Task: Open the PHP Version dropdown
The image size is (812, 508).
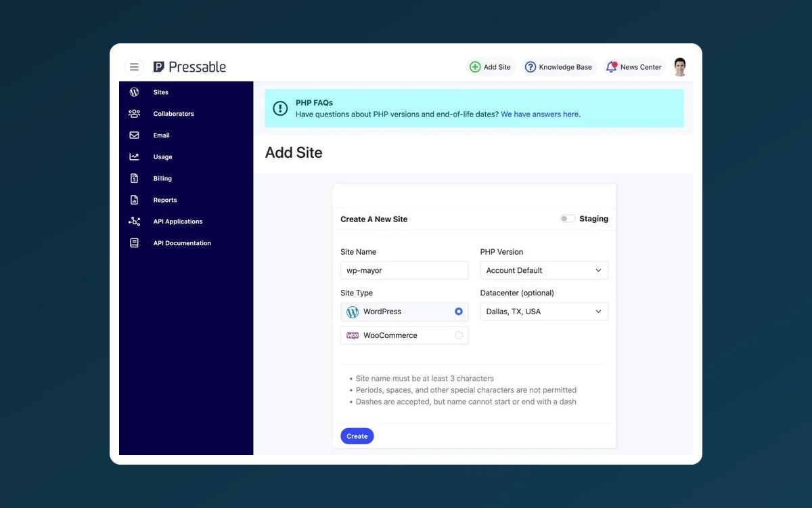Action: point(544,270)
